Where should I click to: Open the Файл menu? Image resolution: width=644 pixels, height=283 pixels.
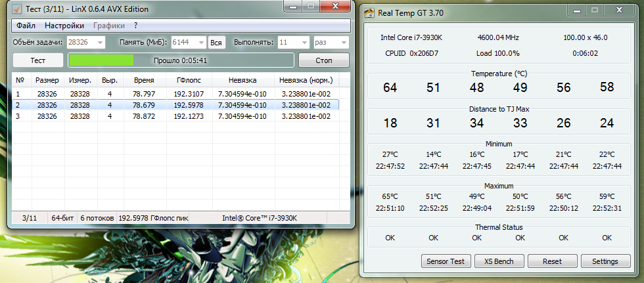click(x=26, y=26)
